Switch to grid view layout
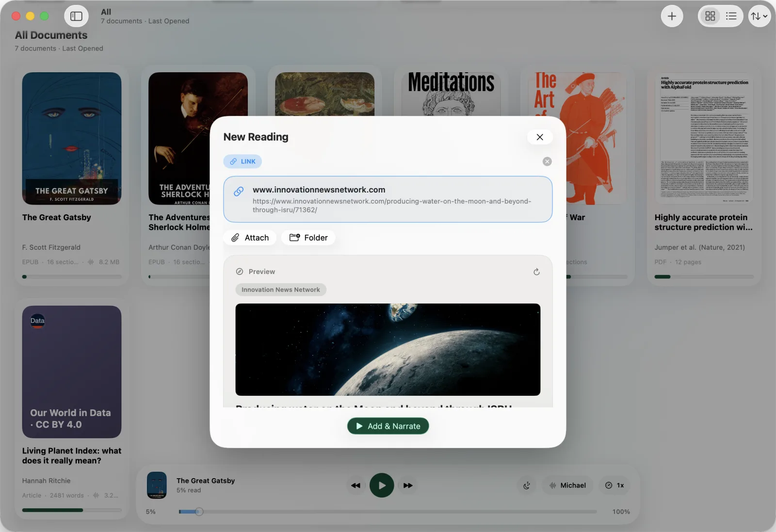Screen dimensions: 776x532 [710, 16]
